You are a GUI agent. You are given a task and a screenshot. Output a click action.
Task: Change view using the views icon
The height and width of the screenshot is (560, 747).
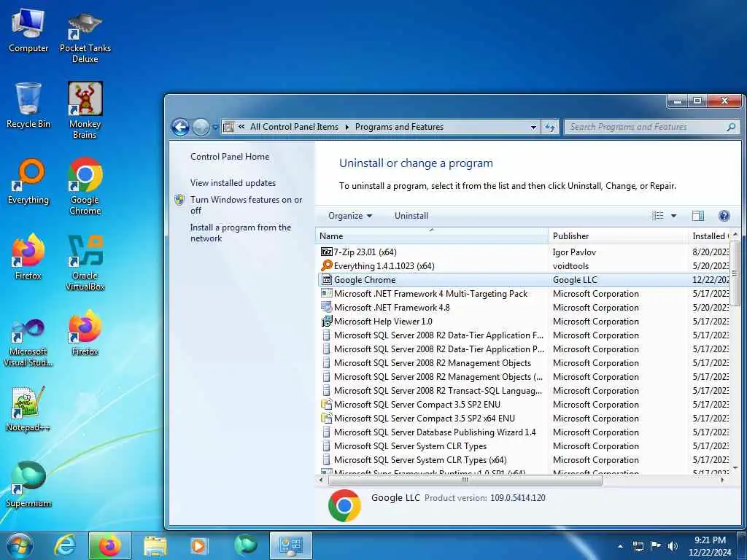click(x=657, y=216)
